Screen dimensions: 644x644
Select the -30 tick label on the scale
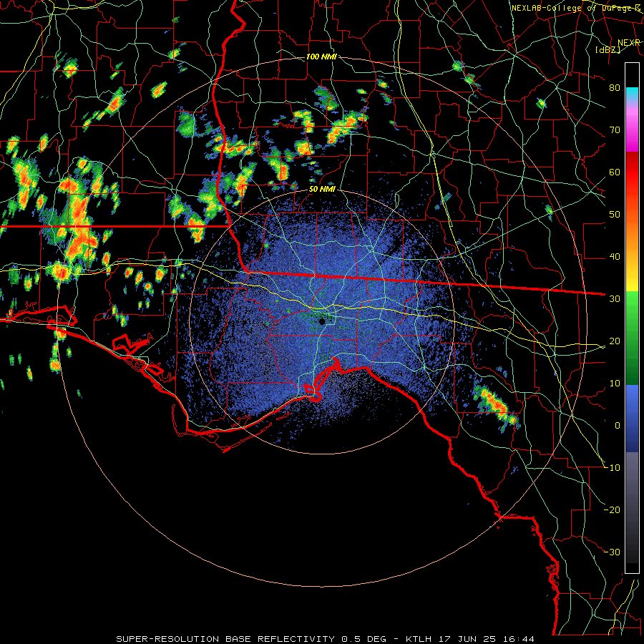click(613, 552)
